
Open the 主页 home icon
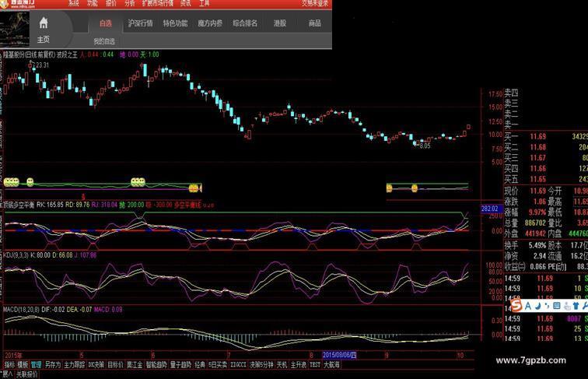44,23
